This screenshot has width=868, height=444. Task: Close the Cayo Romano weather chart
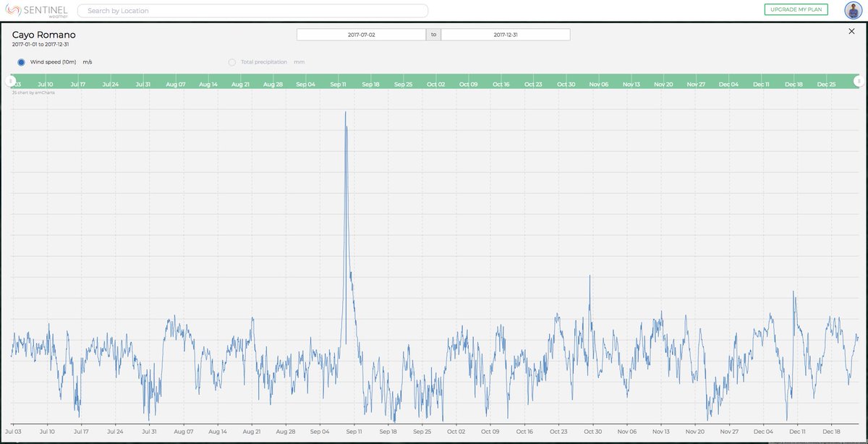coord(851,31)
